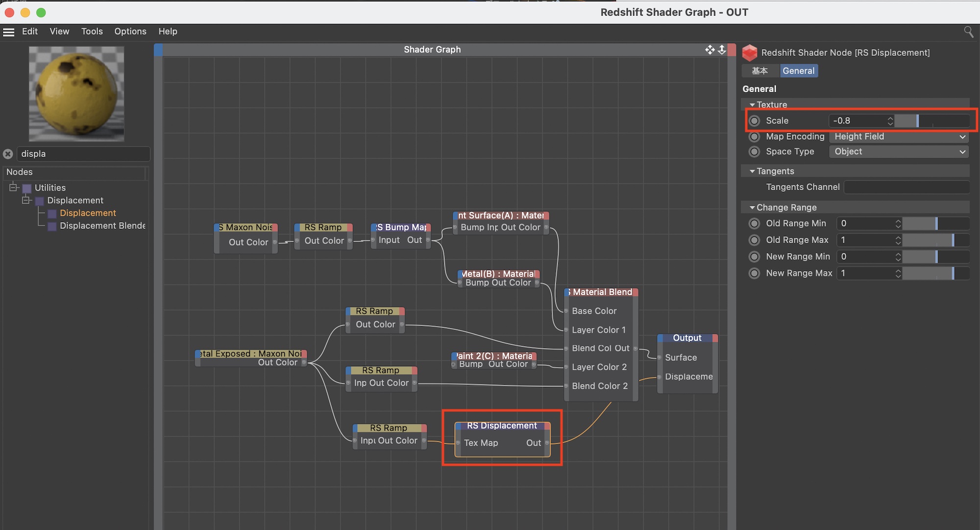The width and height of the screenshot is (980, 530).
Task: Select the Displacement item in Nodes tree
Action: point(88,213)
